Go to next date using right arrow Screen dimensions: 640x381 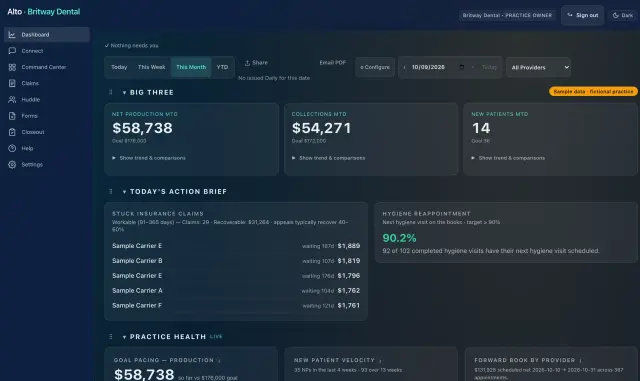473,67
